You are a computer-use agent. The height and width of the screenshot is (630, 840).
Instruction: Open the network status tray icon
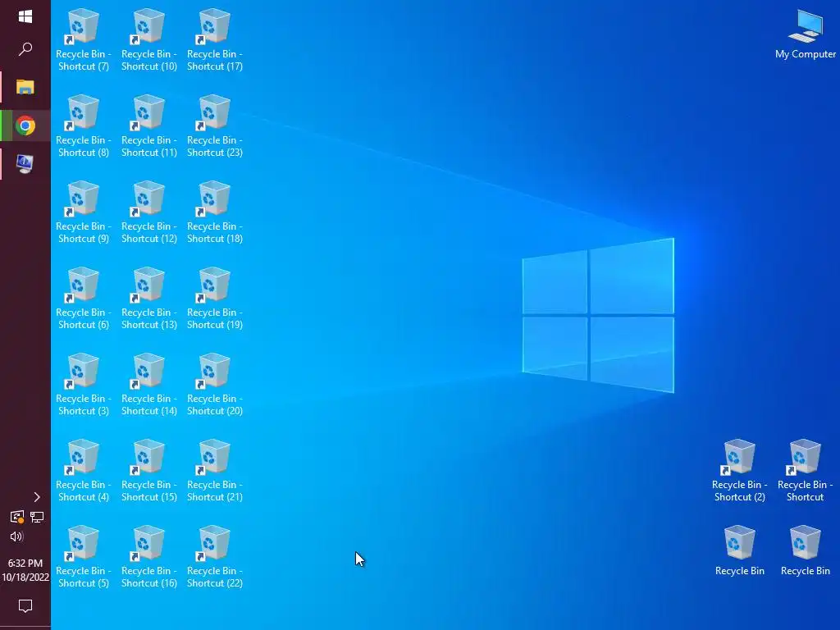37,517
